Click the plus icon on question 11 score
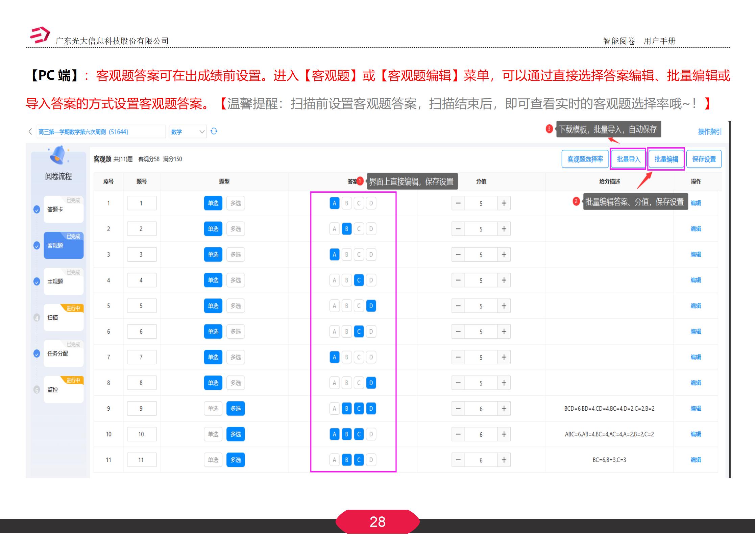 click(x=504, y=460)
